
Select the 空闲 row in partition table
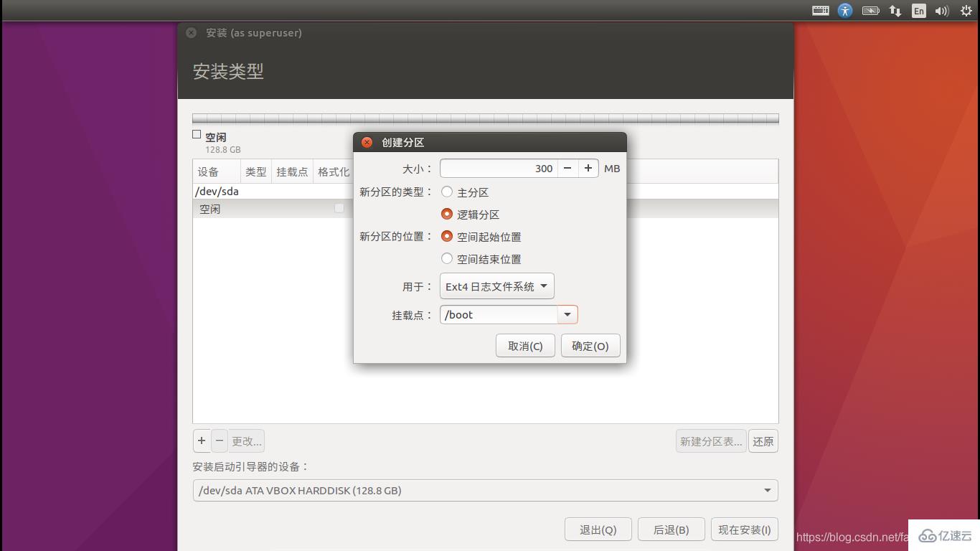click(486, 209)
